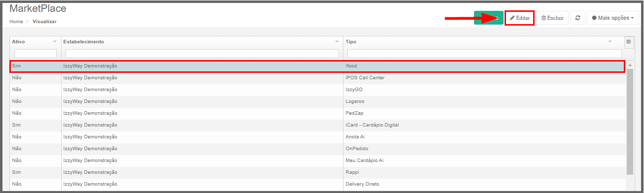Sort by the Tipo column header

(x=351, y=42)
